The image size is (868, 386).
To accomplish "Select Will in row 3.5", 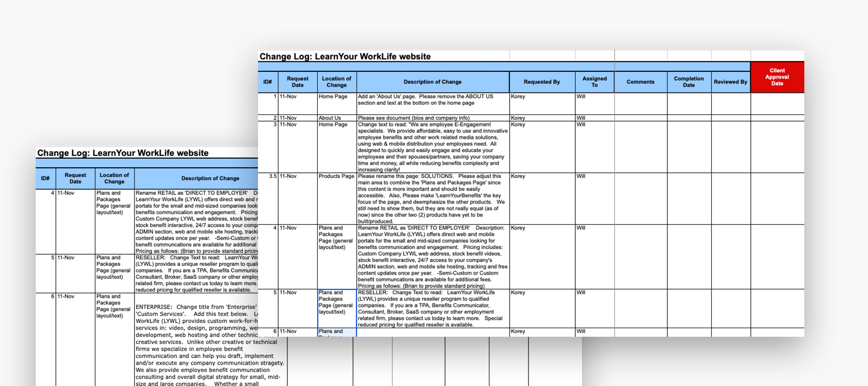I will pos(595,198).
